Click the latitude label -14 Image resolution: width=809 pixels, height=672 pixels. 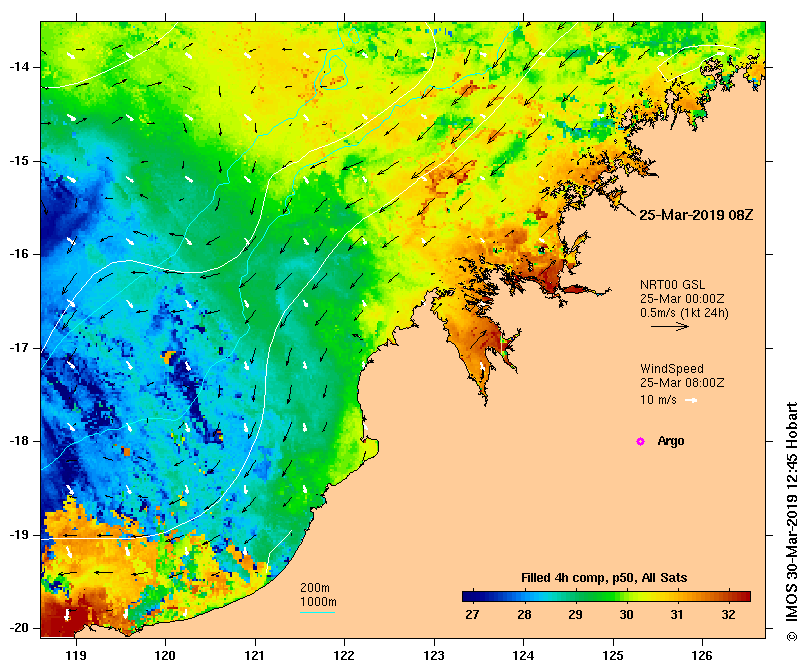[x=19, y=67]
